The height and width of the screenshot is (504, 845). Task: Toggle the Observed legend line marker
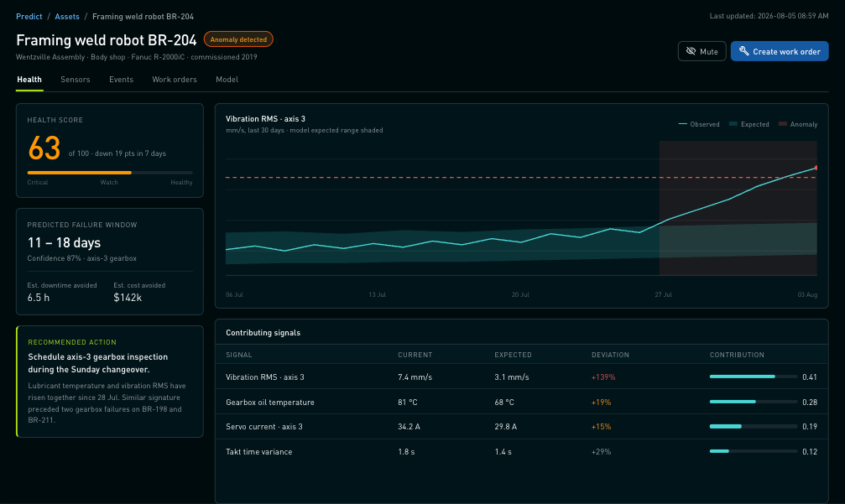point(682,124)
